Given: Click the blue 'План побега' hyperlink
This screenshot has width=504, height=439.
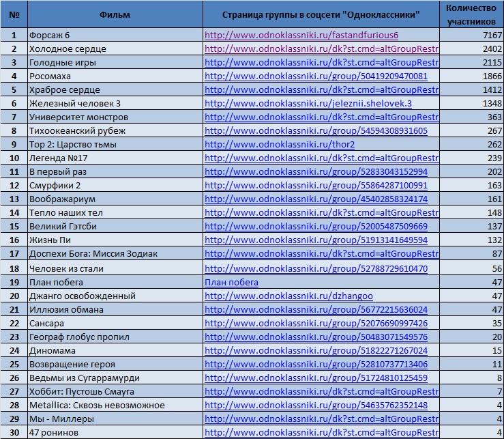Looking at the screenshot, I should [x=231, y=282].
